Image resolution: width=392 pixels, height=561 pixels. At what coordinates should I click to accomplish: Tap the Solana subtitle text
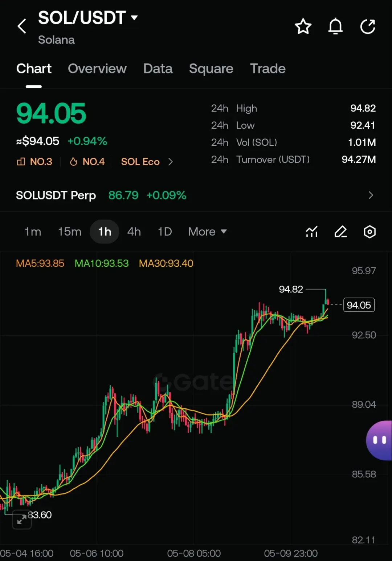pos(56,40)
